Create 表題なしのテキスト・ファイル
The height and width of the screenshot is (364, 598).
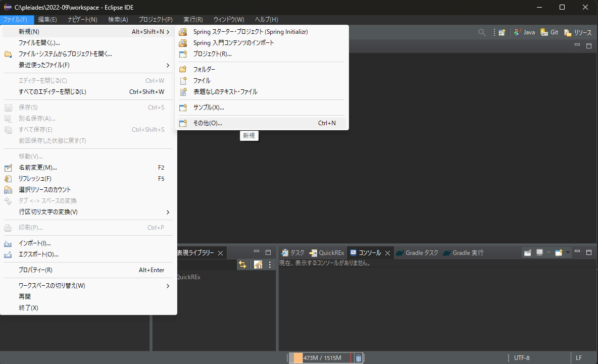[x=262, y=92]
